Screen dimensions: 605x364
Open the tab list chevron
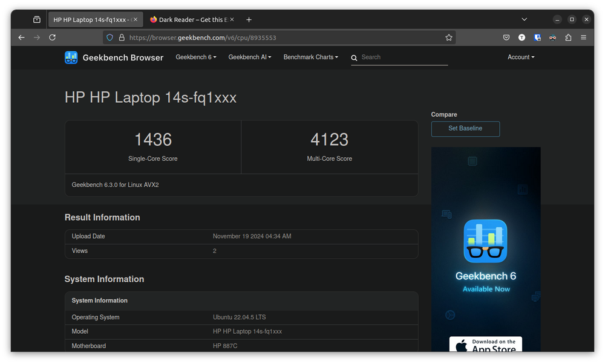coord(524,19)
